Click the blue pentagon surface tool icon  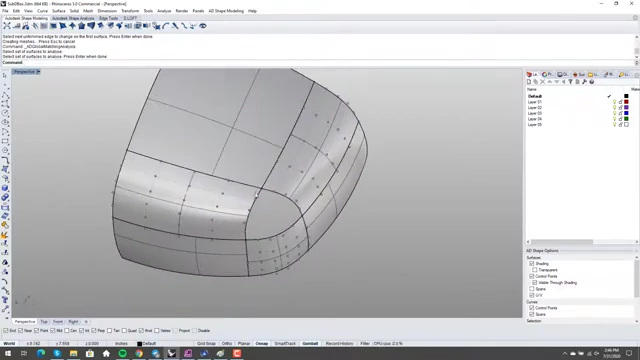[81, 26]
